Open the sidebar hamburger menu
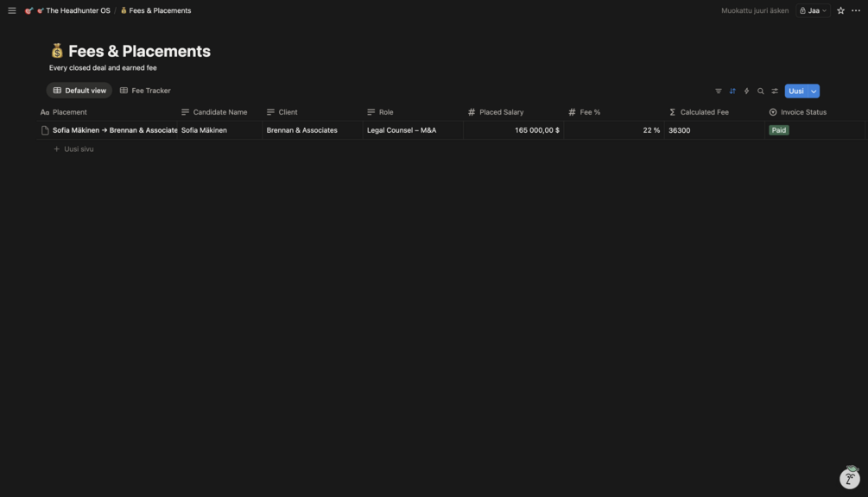This screenshot has width=868, height=497. (11, 10)
